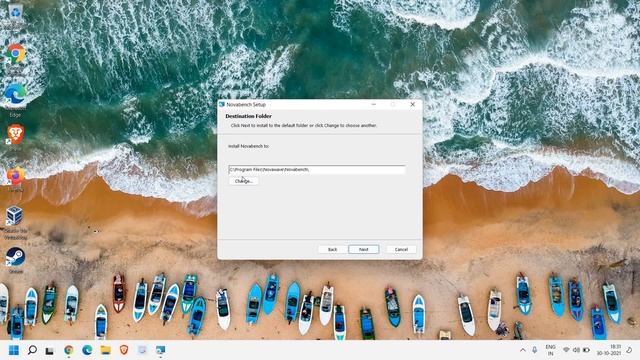640x360 pixels.
Task: Minimize the Novabench Setup window
Action: (x=373, y=104)
